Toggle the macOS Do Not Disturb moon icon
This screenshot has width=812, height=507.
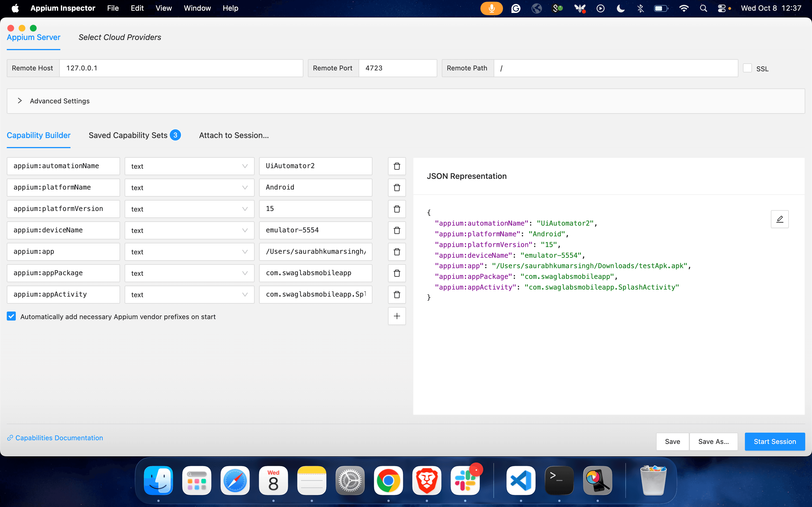pos(620,8)
